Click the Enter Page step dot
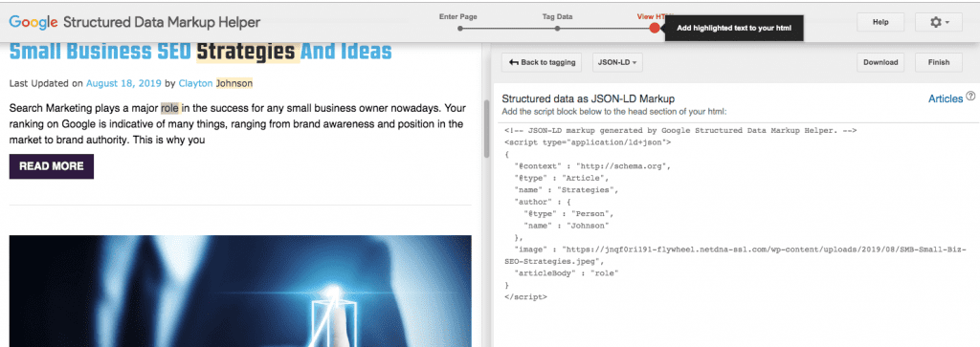 tap(460, 28)
